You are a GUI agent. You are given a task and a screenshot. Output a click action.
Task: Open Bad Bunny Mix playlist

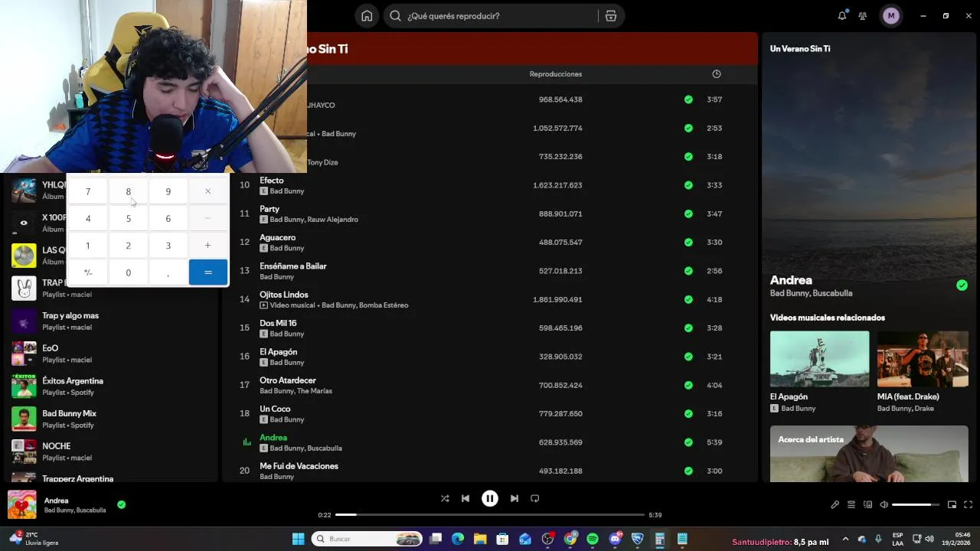click(111, 419)
